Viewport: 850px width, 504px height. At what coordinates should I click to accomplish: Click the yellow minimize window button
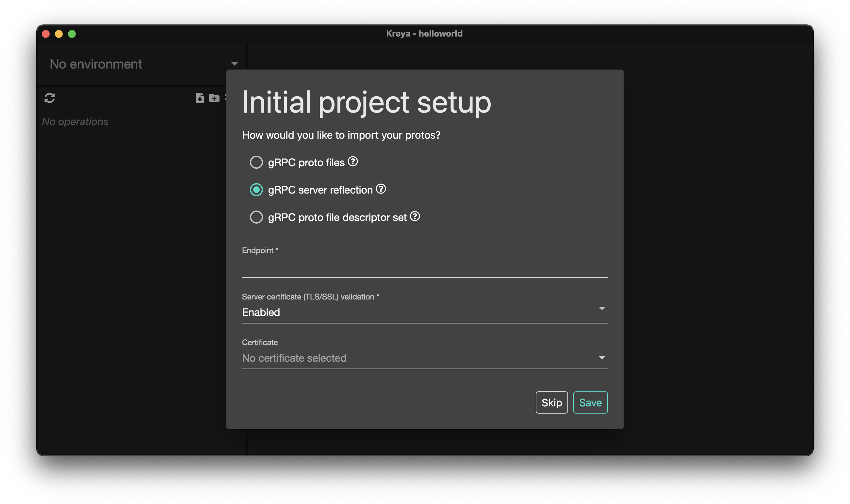point(59,34)
